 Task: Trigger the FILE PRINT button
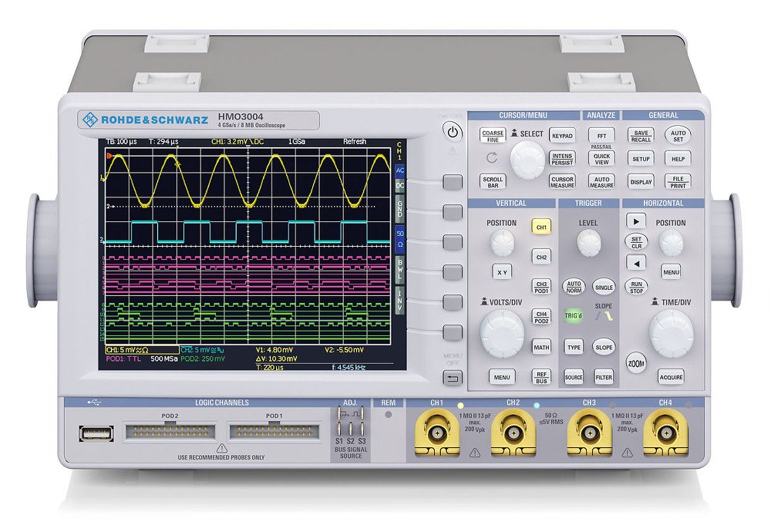(x=678, y=182)
